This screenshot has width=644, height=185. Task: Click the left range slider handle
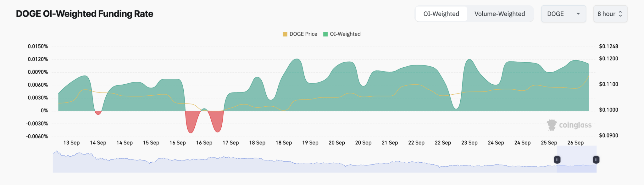coord(557,160)
